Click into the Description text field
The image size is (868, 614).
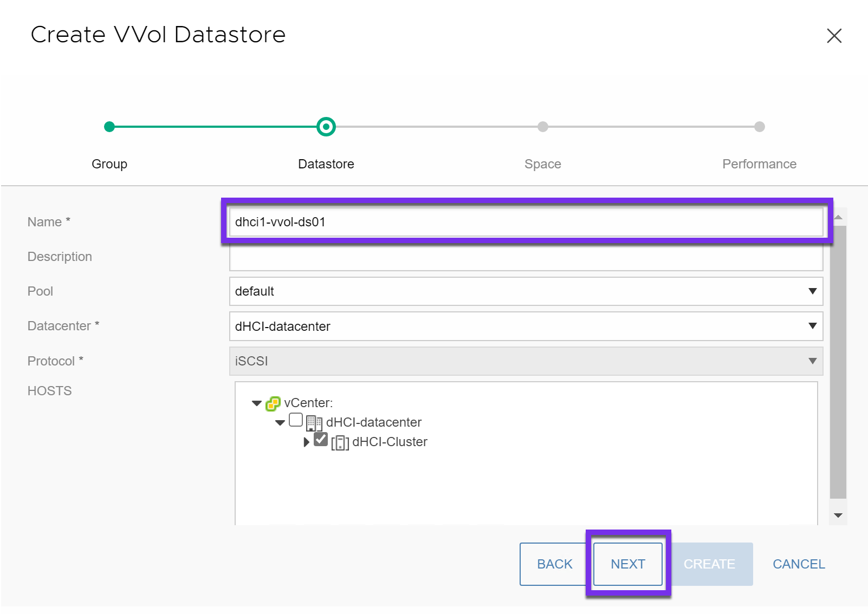click(526, 258)
